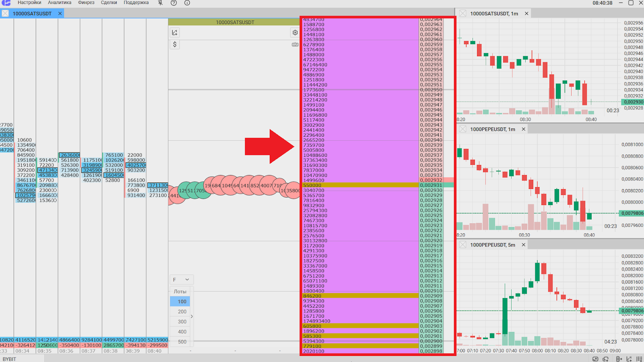Screen dimensions: 644x362
Task: Open the Аналитика menu
Action: 60,3
